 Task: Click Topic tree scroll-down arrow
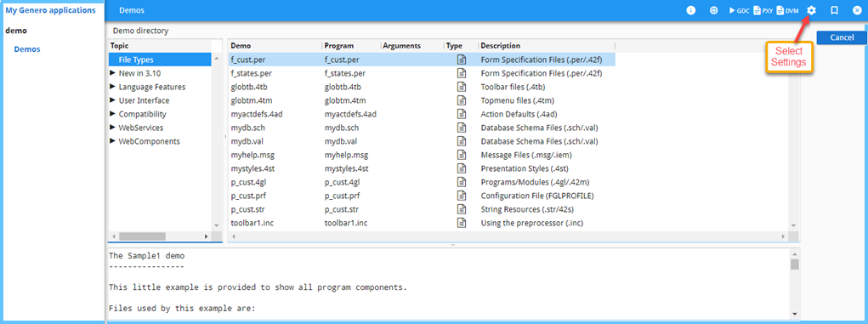pos(217,225)
